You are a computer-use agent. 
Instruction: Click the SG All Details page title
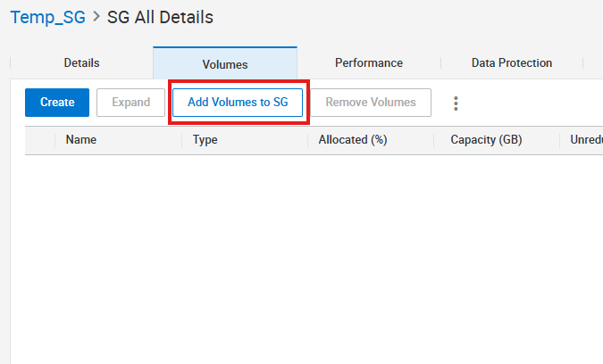(160, 17)
